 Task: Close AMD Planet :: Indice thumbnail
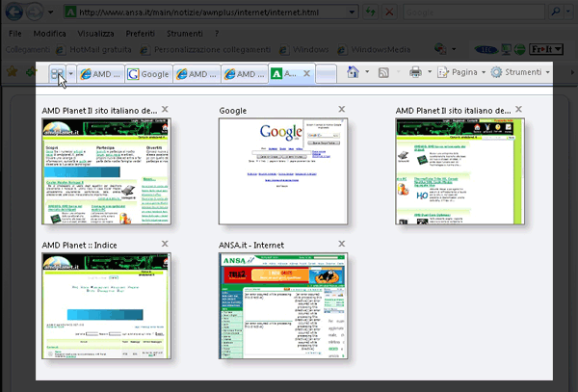coord(165,244)
